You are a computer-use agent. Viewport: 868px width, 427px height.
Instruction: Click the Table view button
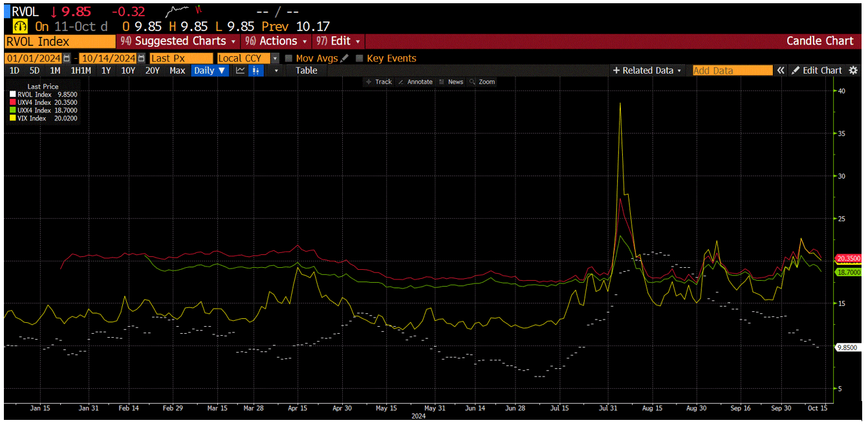305,70
